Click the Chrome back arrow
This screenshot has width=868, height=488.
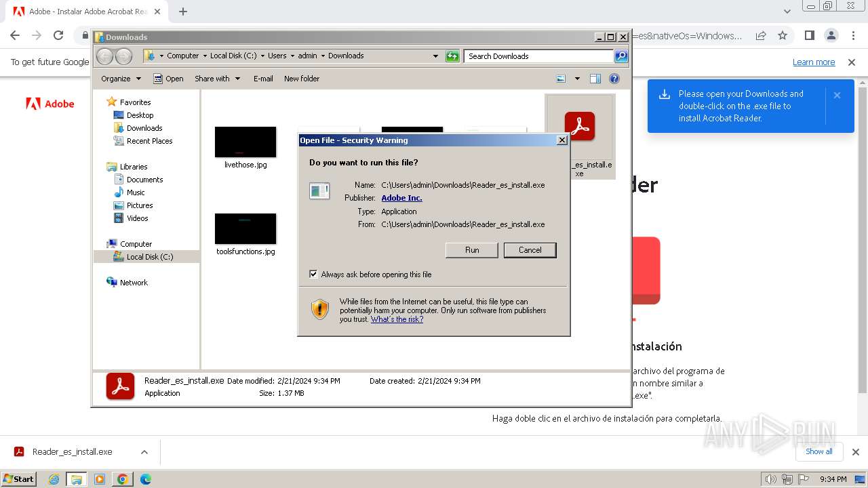15,35
